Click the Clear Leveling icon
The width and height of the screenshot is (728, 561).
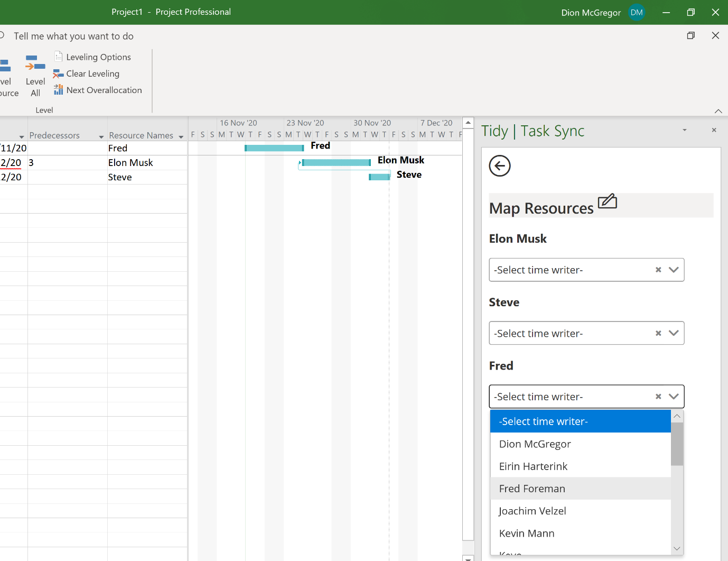click(58, 73)
